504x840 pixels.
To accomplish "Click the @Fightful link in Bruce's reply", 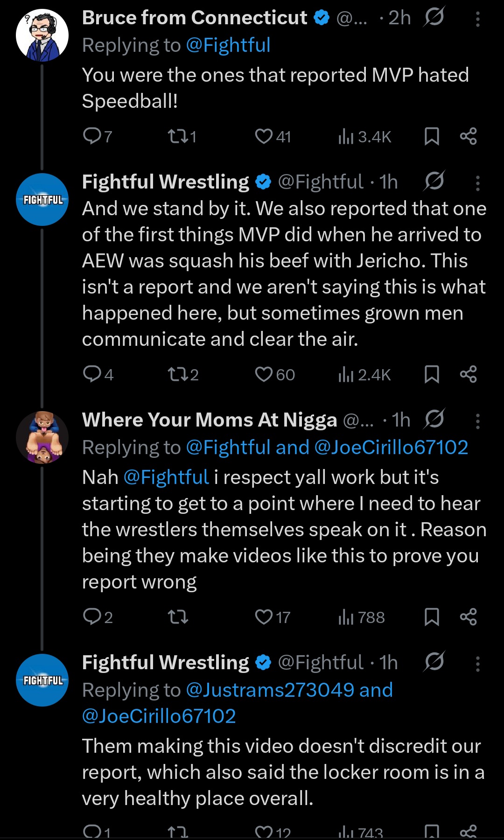I will (228, 45).
